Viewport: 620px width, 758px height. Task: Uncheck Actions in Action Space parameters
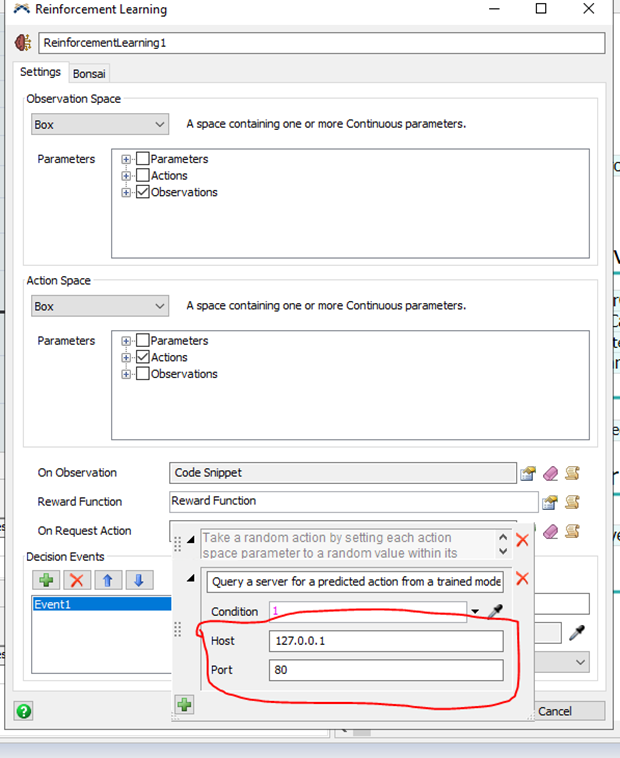(x=143, y=357)
